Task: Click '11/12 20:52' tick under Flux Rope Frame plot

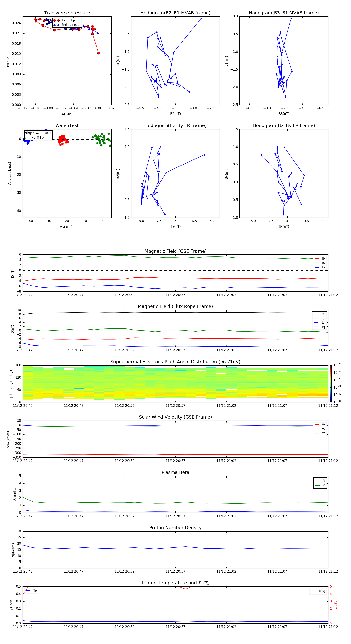Action: (x=124, y=350)
